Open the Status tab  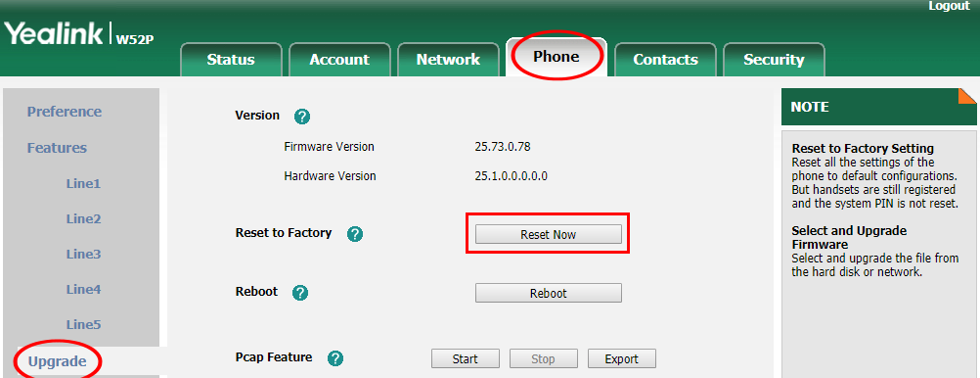coord(231,60)
